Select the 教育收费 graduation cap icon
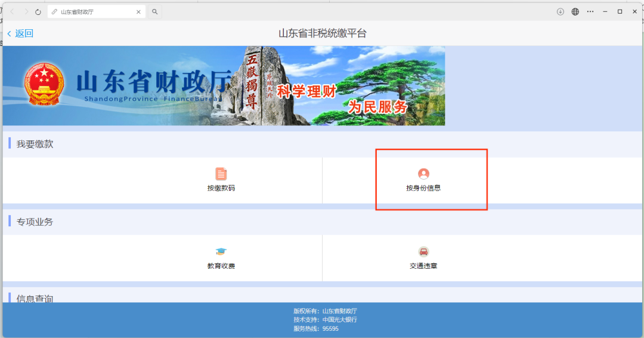Screen dimensions: 644x338 pos(221,252)
